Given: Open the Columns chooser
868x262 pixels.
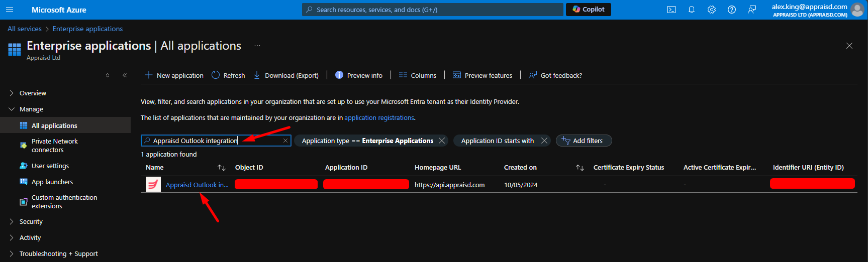Looking at the screenshot, I should 417,75.
